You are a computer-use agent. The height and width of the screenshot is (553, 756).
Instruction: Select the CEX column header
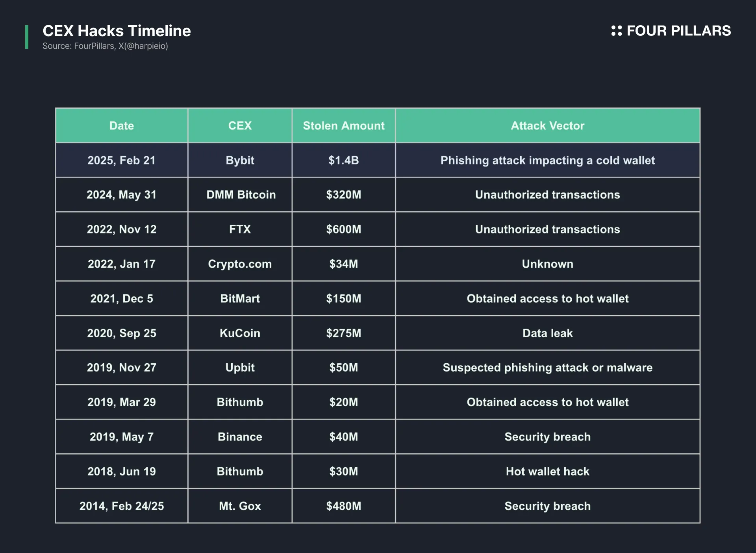tap(240, 126)
